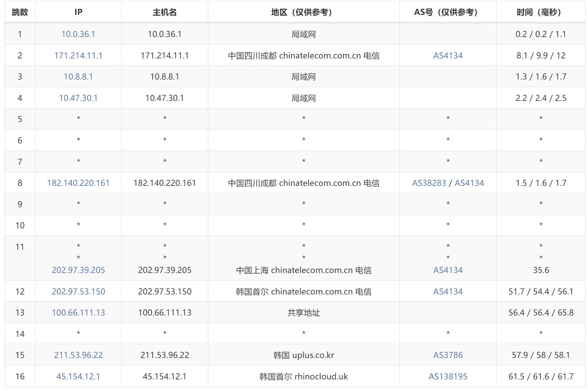The width and height of the screenshot is (588, 391).
Task: Open IP link 45.154.12.1
Action: point(78,376)
